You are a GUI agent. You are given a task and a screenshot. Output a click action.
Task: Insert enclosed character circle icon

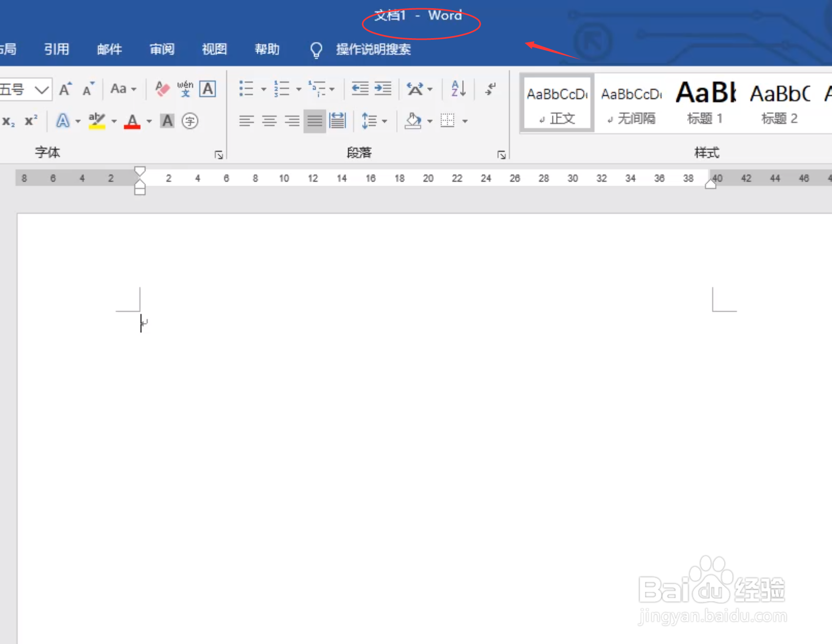(x=190, y=121)
